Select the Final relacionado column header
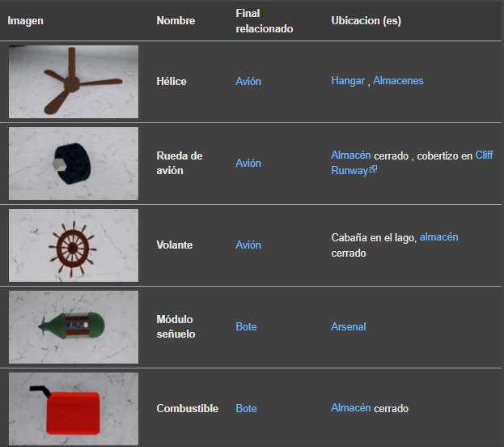 click(264, 21)
